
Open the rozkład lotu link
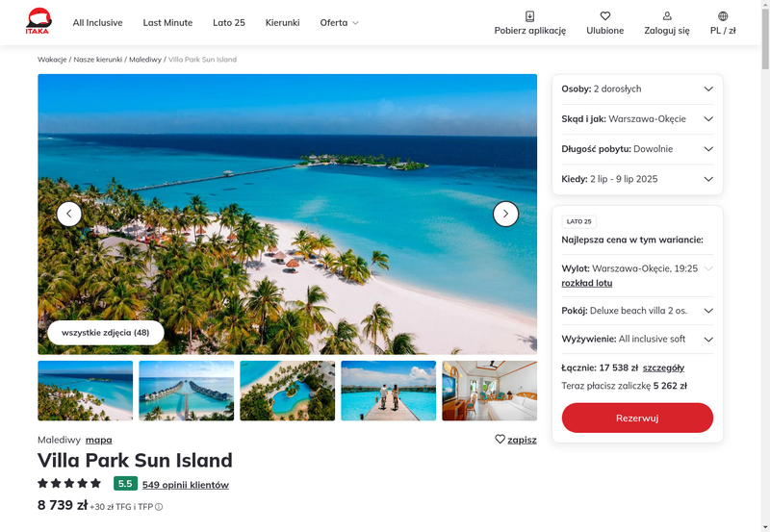587,283
